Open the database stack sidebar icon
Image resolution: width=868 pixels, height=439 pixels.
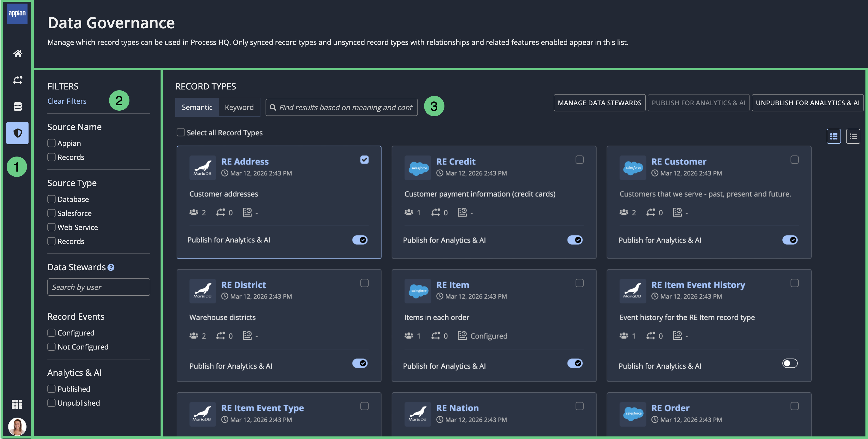(18, 107)
